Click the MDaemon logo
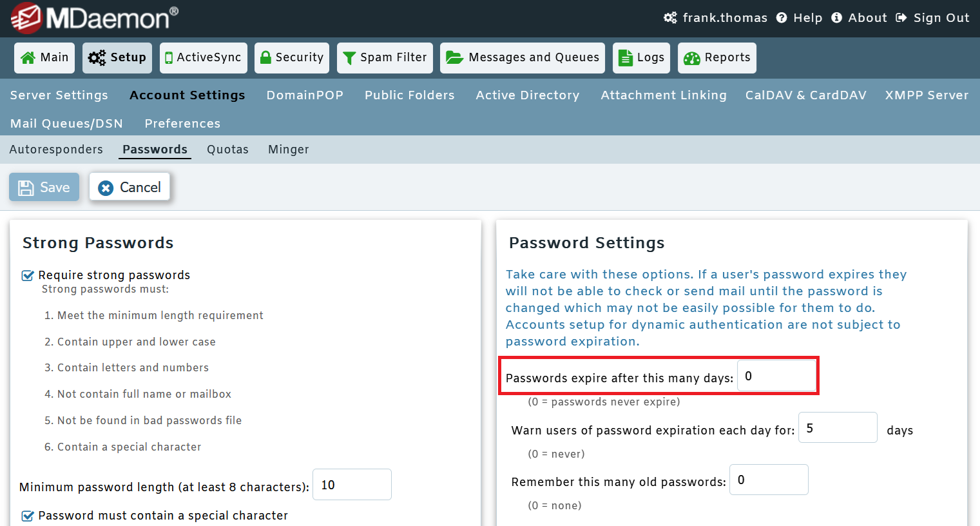Image resolution: width=980 pixels, height=526 pixels. 90,17
